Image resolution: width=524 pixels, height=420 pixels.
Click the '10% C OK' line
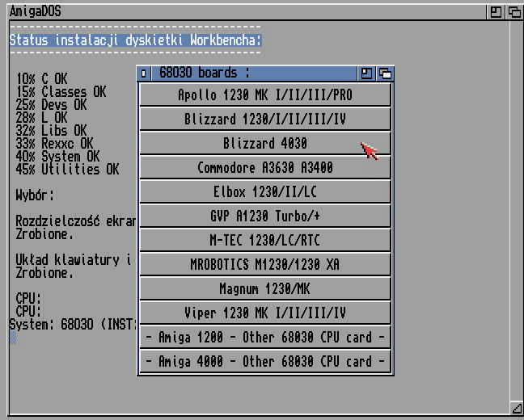click(42, 79)
